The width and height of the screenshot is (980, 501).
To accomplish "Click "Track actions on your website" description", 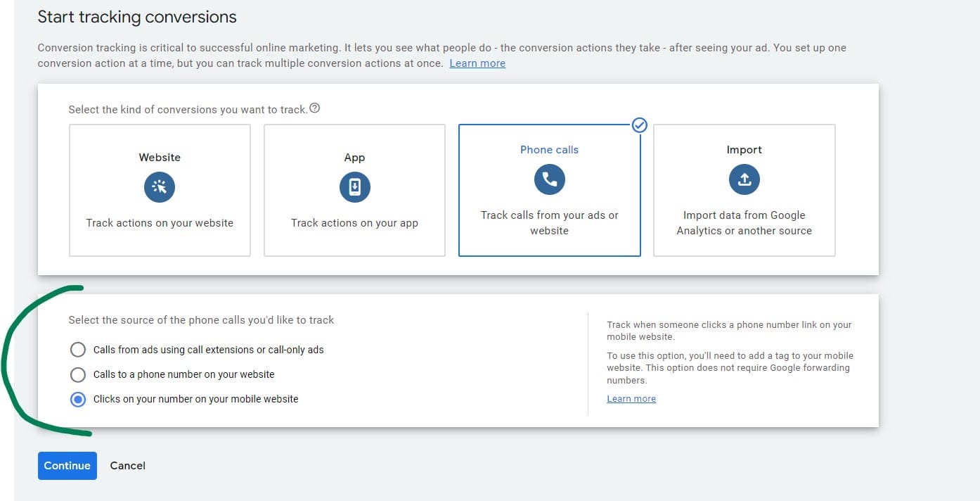I will point(160,222).
